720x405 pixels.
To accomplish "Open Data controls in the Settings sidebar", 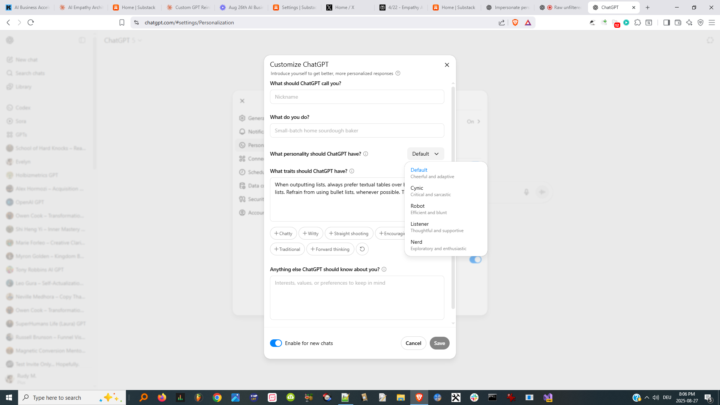I will (251, 186).
